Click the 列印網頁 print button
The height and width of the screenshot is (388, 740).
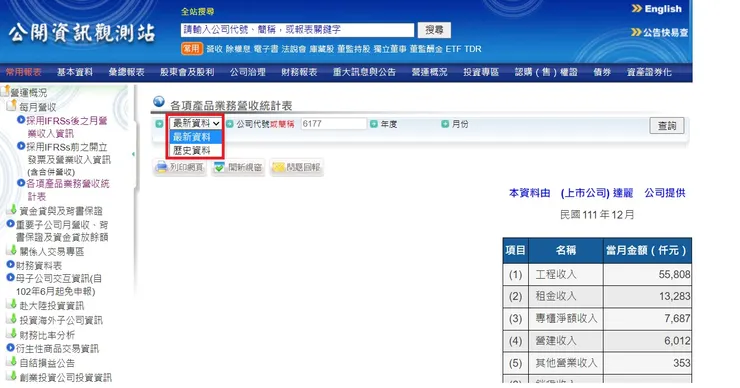[x=180, y=167]
